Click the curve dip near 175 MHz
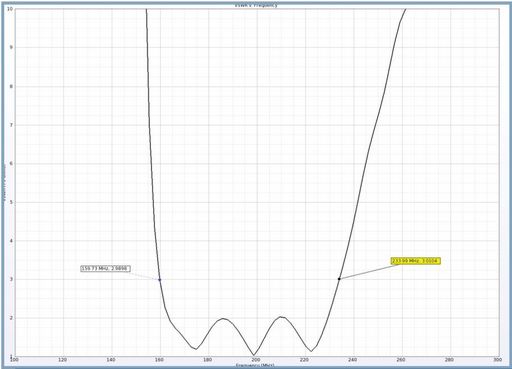Image resolution: width=512 pixels, height=369 pixels. [x=196, y=349]
